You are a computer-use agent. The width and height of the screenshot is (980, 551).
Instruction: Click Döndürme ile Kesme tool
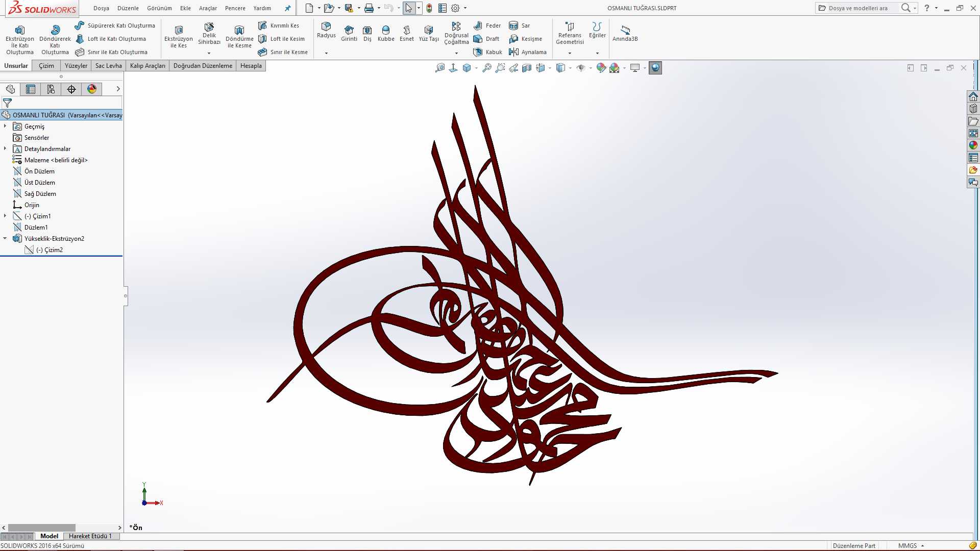pyautogui.click(x=239, y=37)
